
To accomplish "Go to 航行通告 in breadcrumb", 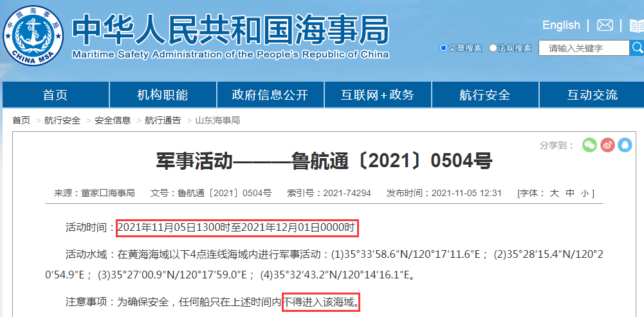I will [x=163, y=120].
